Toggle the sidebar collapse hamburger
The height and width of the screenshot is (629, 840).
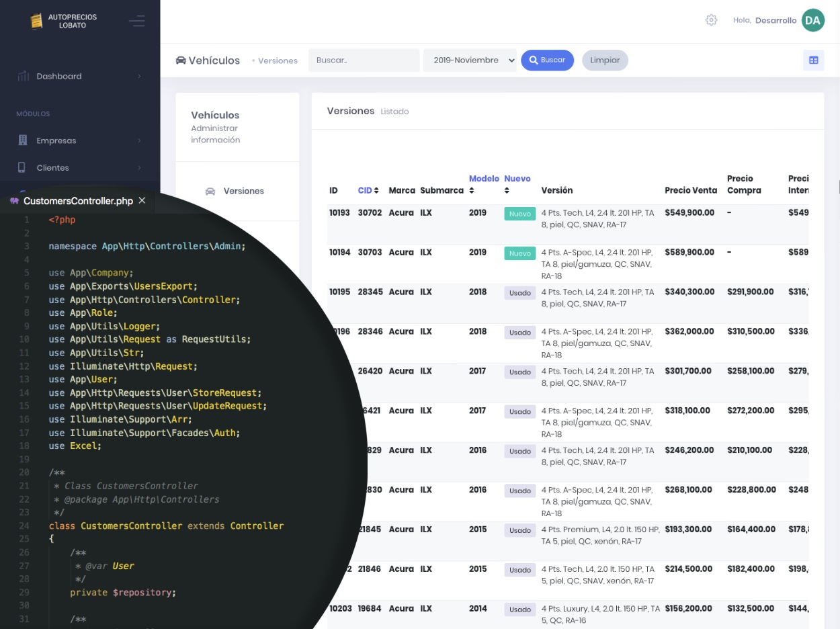tap(137, 21)
